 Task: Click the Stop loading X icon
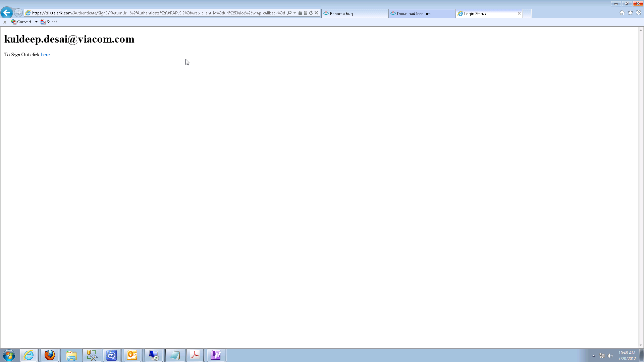tap(316, 13)
